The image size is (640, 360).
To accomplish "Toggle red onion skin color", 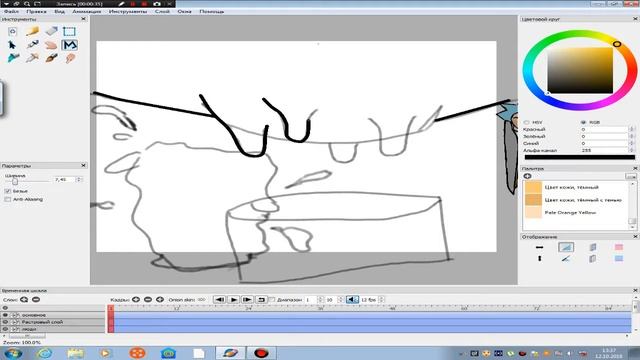I will point(619,247).
